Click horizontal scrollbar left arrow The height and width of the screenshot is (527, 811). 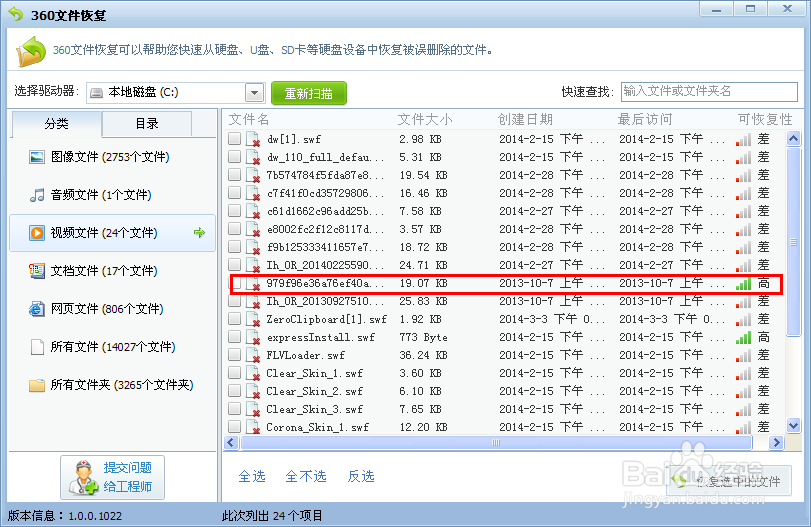click(x=231, y=442)
